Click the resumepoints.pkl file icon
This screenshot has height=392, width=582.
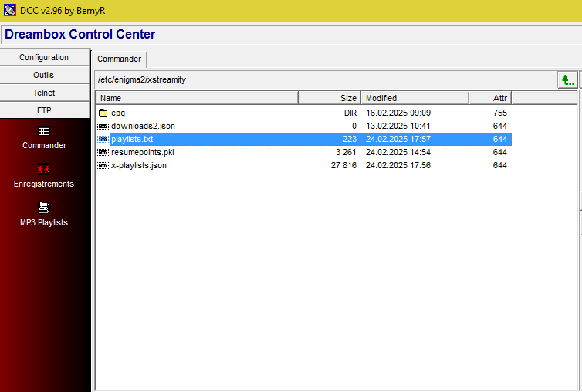[103, 152]
